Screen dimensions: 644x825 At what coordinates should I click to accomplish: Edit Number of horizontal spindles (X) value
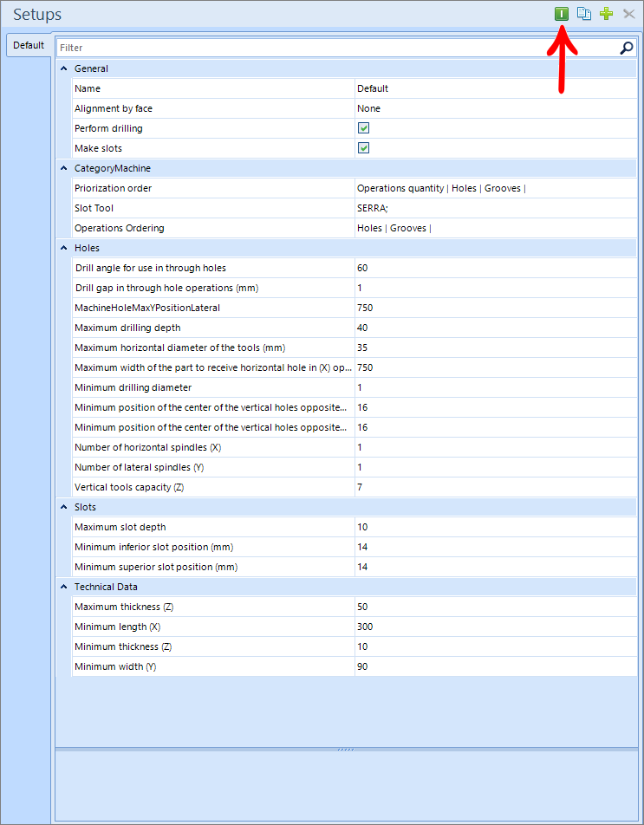(x=496, y=447)
